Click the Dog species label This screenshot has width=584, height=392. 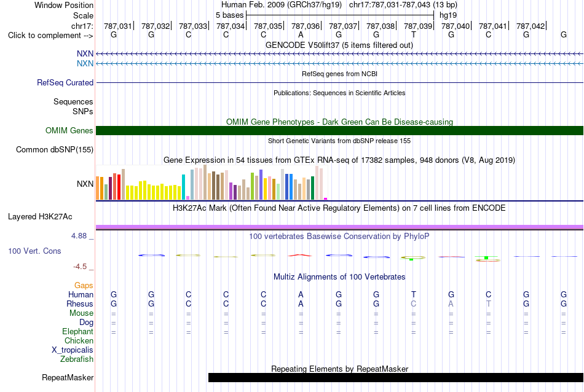click(x=86, y=322)
